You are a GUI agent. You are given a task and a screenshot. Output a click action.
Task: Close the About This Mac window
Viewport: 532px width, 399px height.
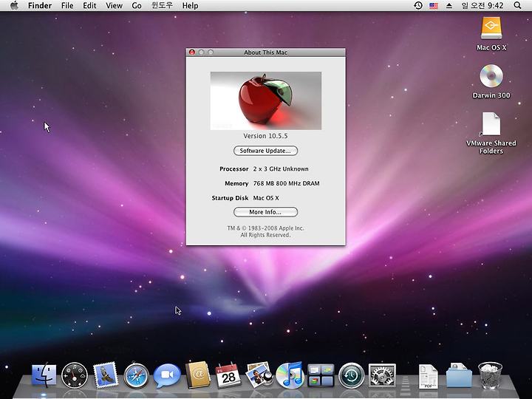(192, 52)
